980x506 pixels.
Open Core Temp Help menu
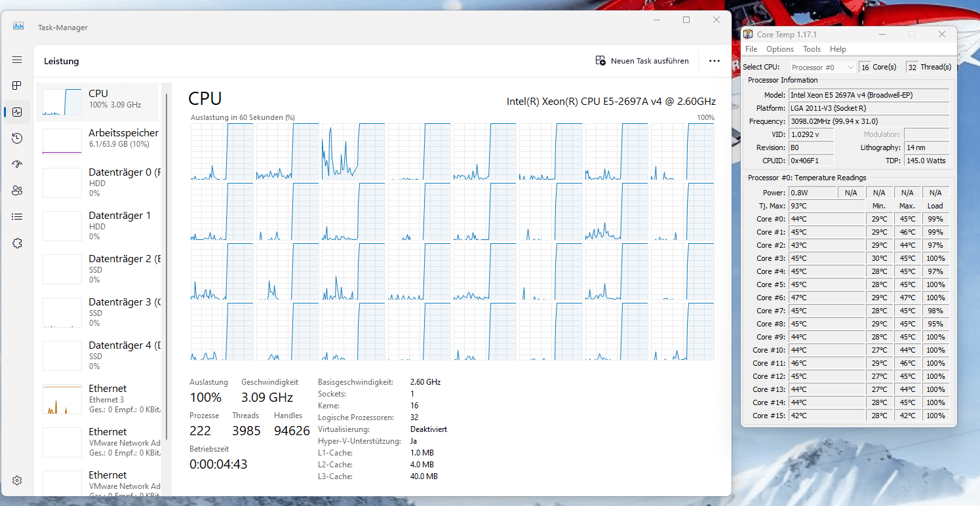click(838, 49)
